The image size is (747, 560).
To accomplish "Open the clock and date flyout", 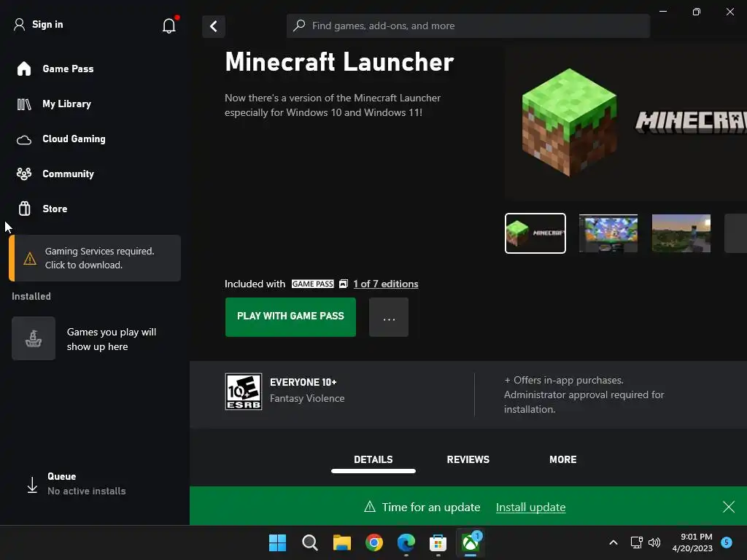I will coord(692,542).
